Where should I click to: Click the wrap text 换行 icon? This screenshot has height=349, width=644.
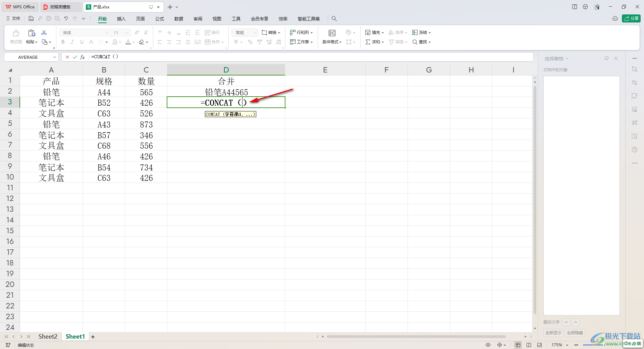(212, 33)
